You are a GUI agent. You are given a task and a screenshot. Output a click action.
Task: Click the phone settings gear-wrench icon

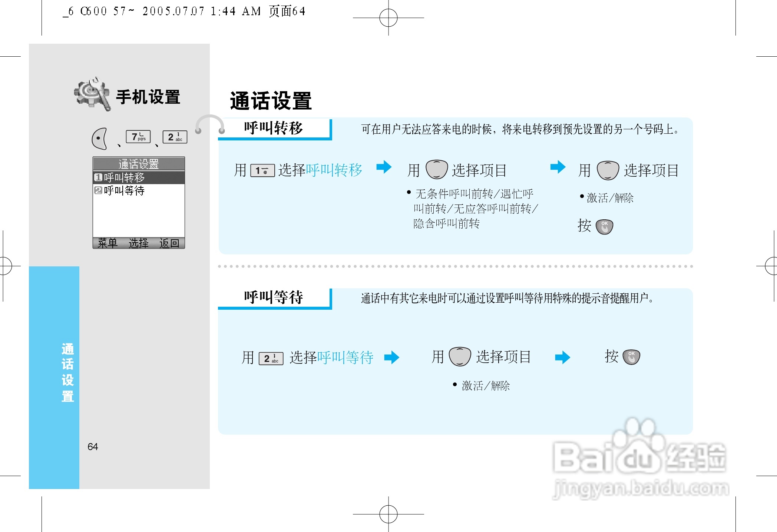(92, 94)
